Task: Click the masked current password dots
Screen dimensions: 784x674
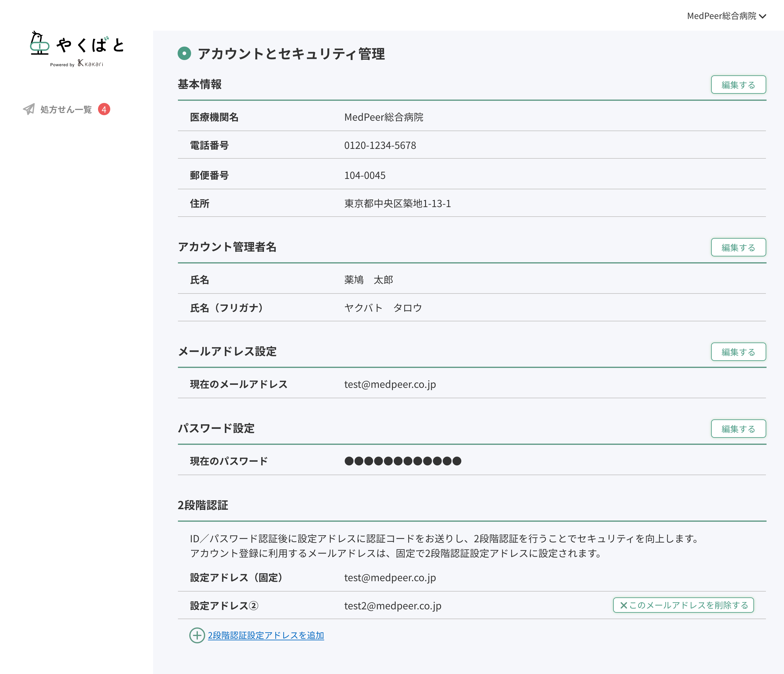Action: click(x=403, y=461)
